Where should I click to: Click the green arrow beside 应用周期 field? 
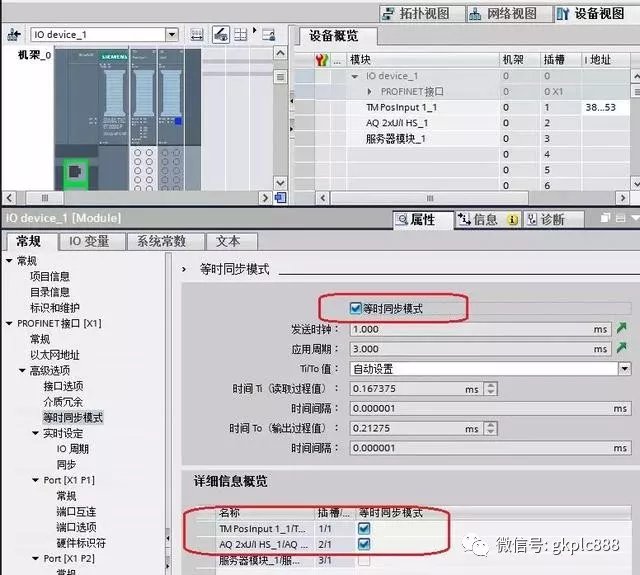tap(621, 348)
